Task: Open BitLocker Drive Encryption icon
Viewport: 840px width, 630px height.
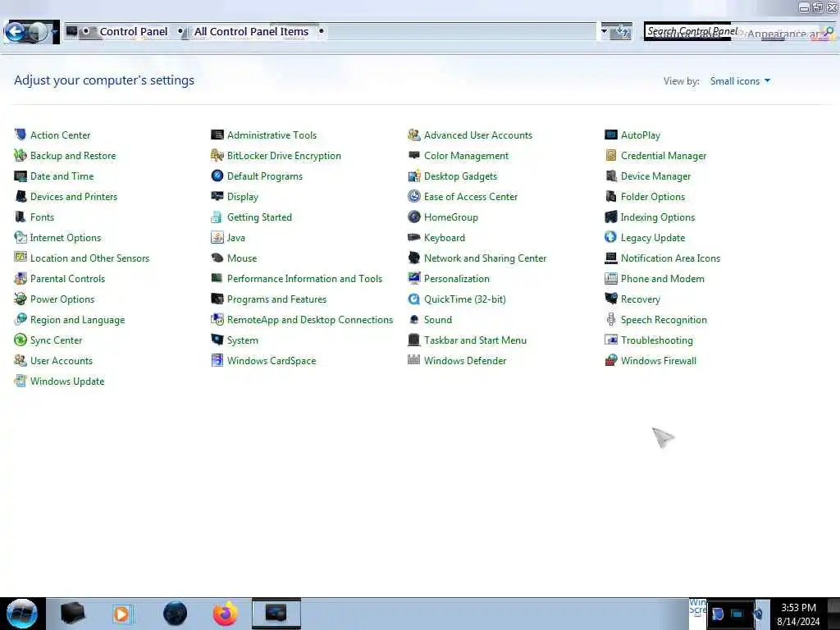Action: tap(217, 155)
